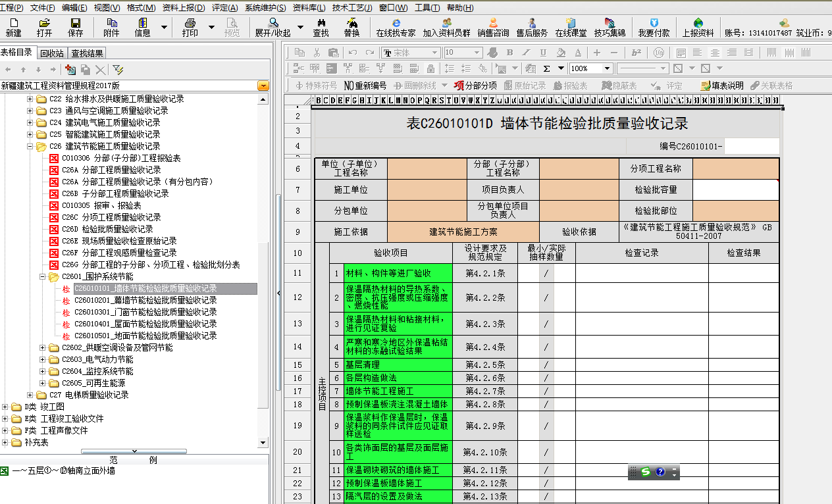This screenshot has height=504, width=832.
Task: Open the 附件 attachment tool
Action: click(x=111, y=27)
